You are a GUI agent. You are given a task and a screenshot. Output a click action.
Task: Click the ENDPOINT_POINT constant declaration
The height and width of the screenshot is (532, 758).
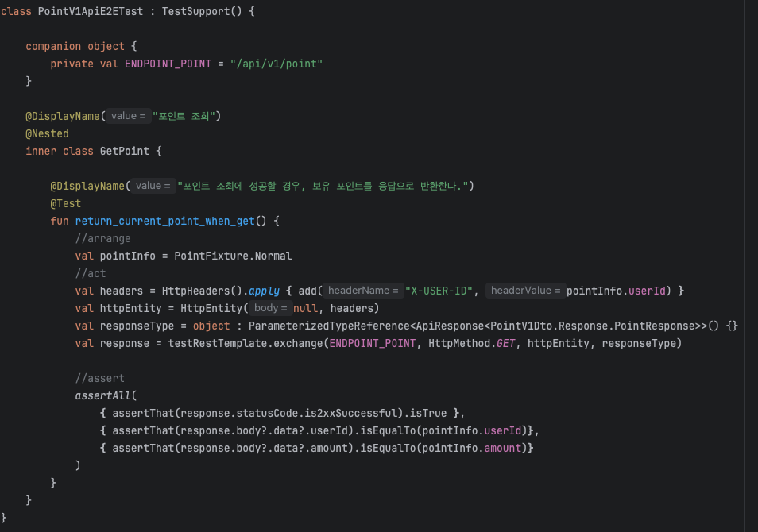[168, 64]
